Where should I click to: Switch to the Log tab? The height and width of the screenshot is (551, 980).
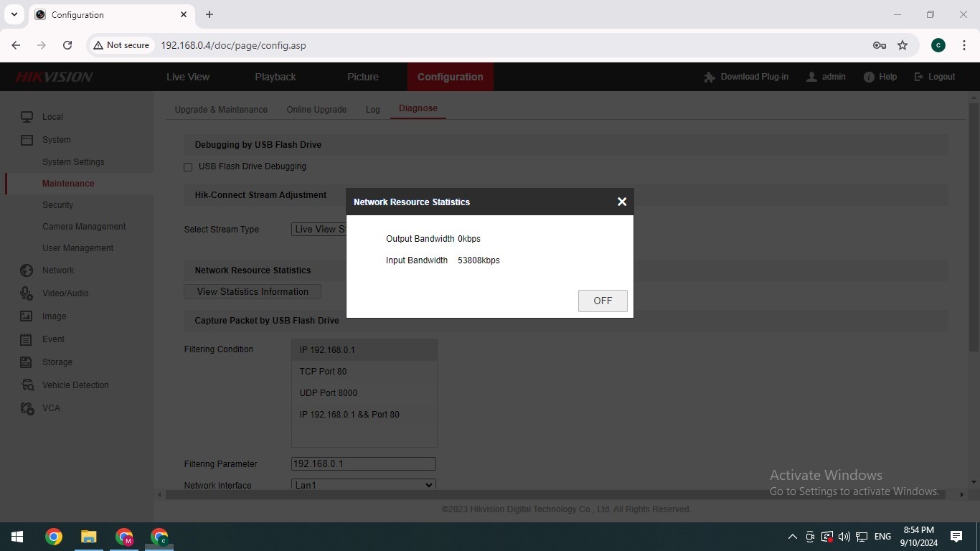pos(372,110)
